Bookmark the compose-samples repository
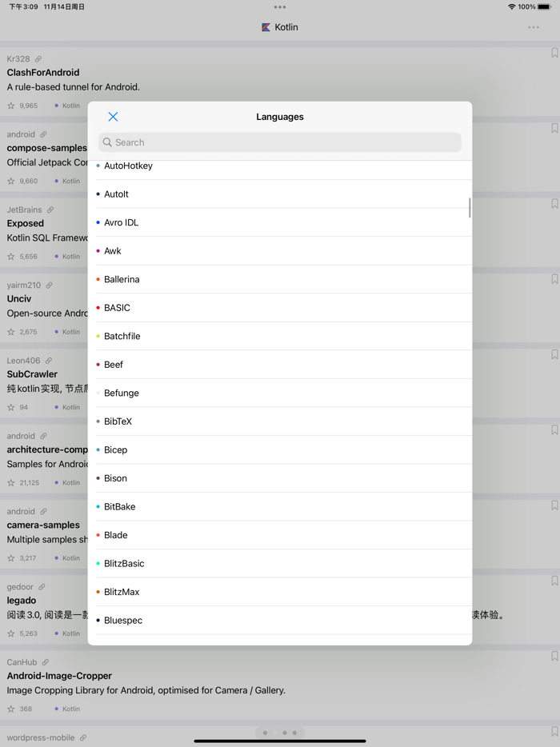 click(x=554, y=128)
